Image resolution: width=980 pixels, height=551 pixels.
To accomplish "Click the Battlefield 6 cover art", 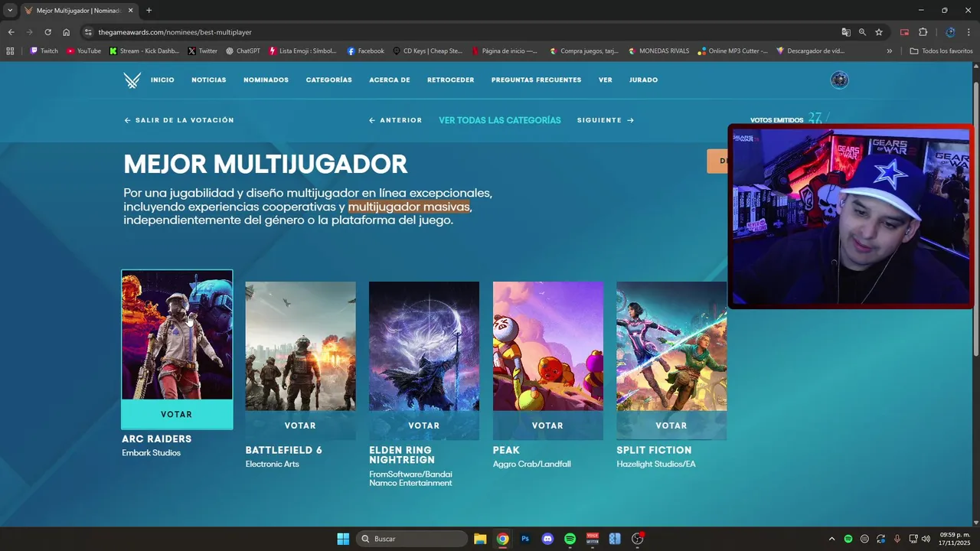I will tap(300, 346).
